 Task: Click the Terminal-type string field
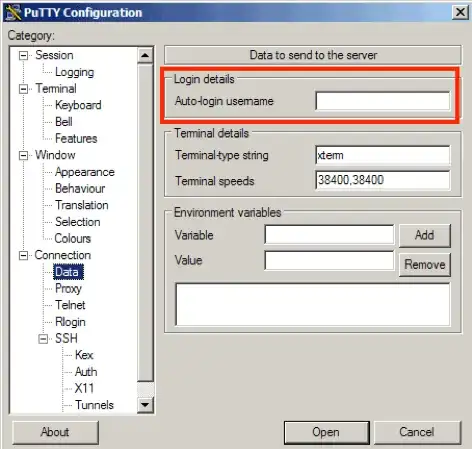(383, 155)
